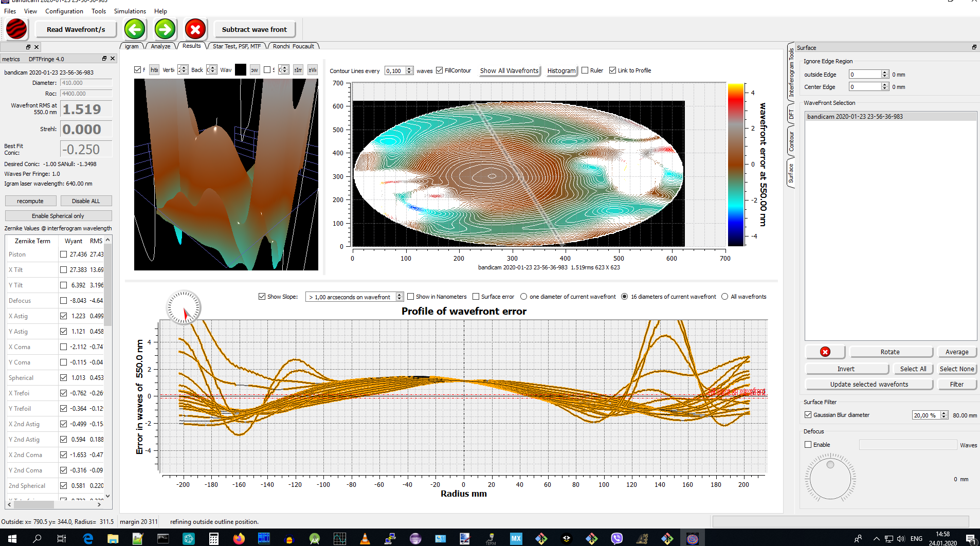Click the red X icon in top toolbar

click(195, 29)
